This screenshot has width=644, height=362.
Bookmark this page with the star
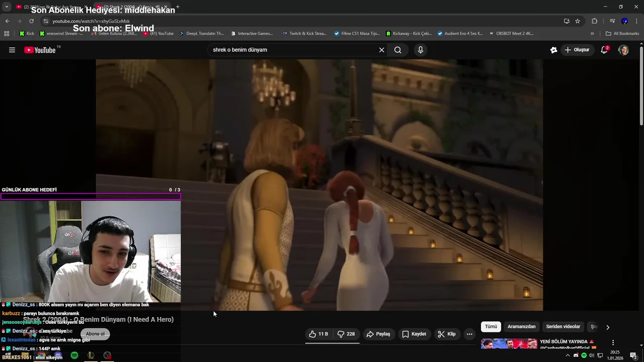578,21
